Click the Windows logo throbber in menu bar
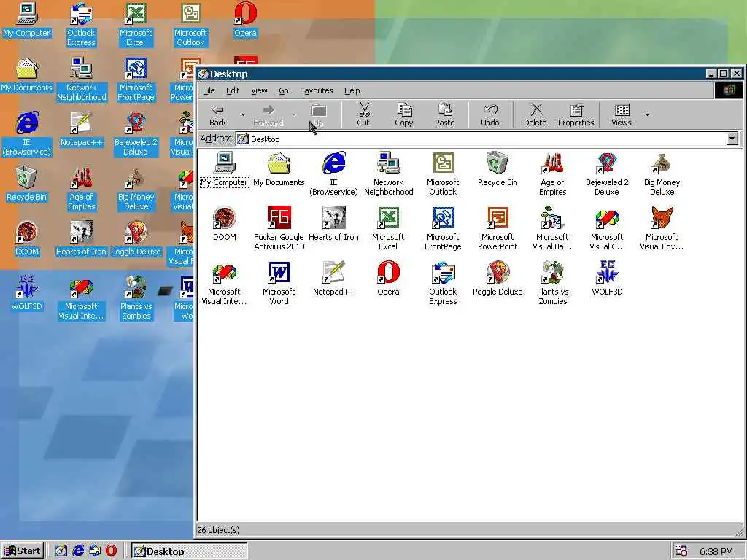The height and width of the screenshot is (560, 747). [x=729, y=90]
